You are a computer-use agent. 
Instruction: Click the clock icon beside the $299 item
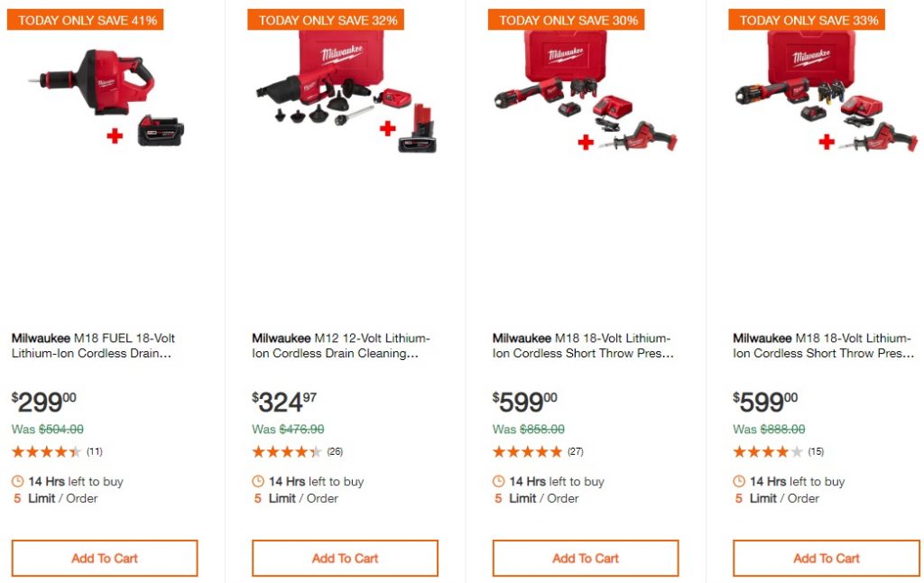point(18,482)
